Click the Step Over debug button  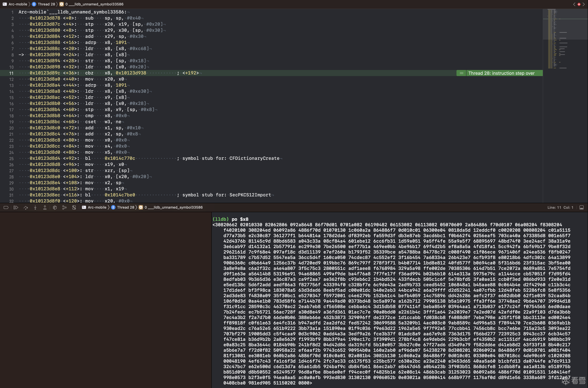26,207
